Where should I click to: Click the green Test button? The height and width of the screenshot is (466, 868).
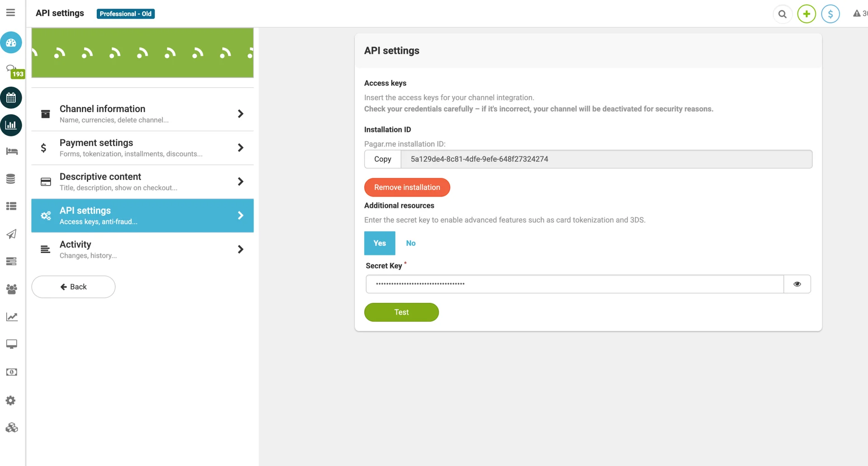[401, 312]
